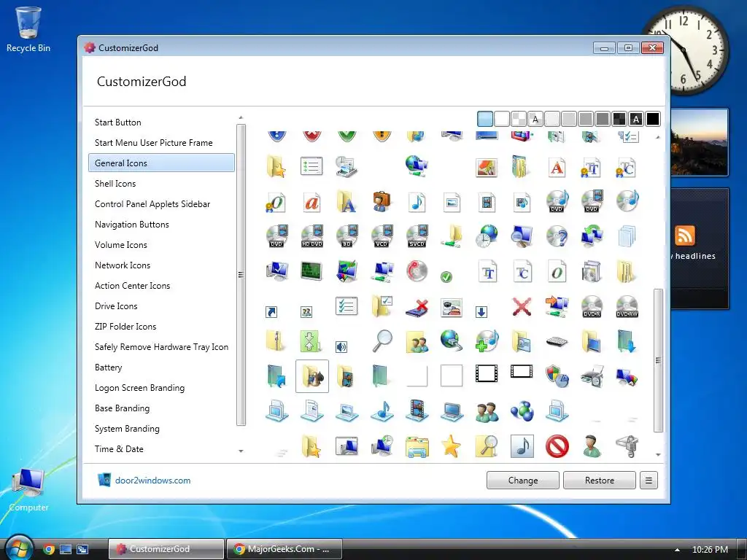Launch Chrome from the taskbar pinned icon
Image resolution: width=747 pixels, height=560 pixels.
click(x=49, y=549)
